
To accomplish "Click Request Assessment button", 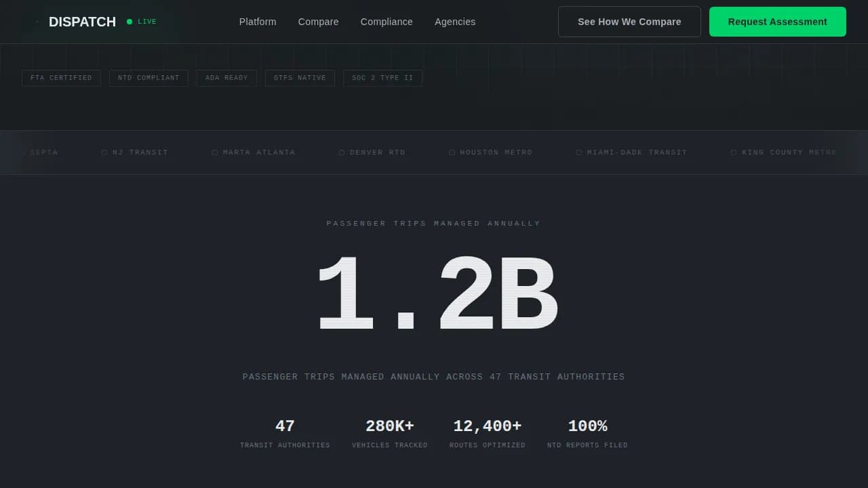I will click(778, 22).
